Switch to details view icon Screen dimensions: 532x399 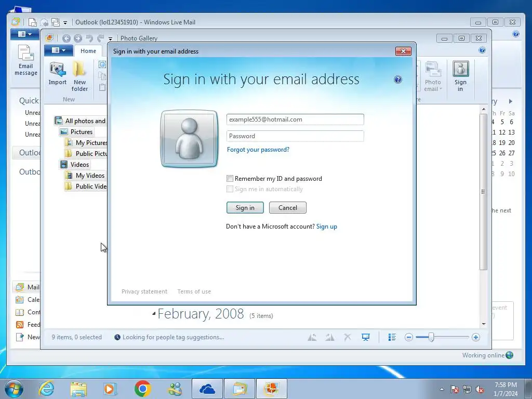[392, 337]
